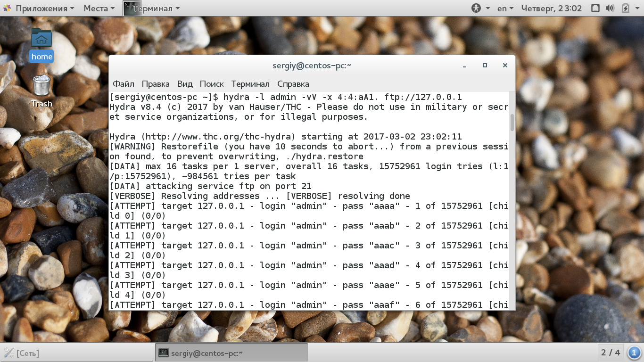The height and width of the screenshot is (362, 644).
Task: Open the Вид menu in terminal
Action: click(185, 84)
